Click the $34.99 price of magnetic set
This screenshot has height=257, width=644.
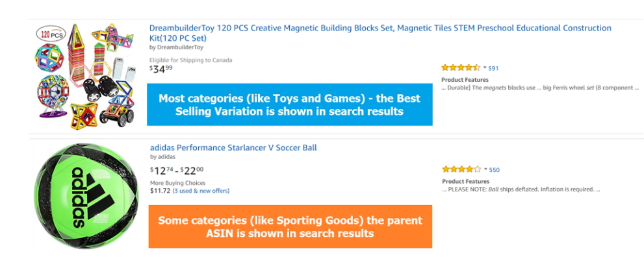click(161, 69)
